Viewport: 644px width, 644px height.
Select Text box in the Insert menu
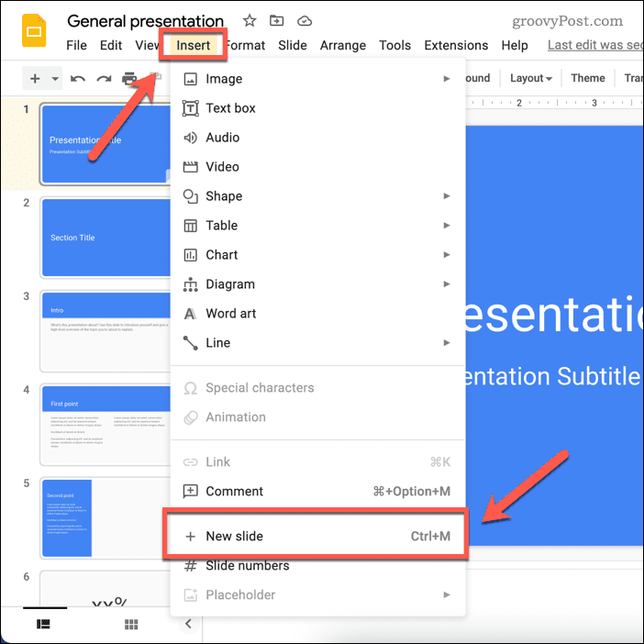click(x=317, y=108)
